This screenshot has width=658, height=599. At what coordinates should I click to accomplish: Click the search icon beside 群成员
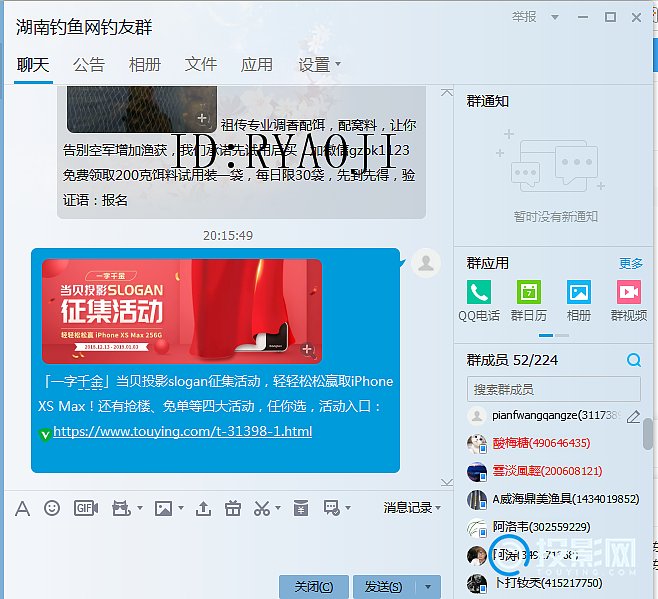634,360
